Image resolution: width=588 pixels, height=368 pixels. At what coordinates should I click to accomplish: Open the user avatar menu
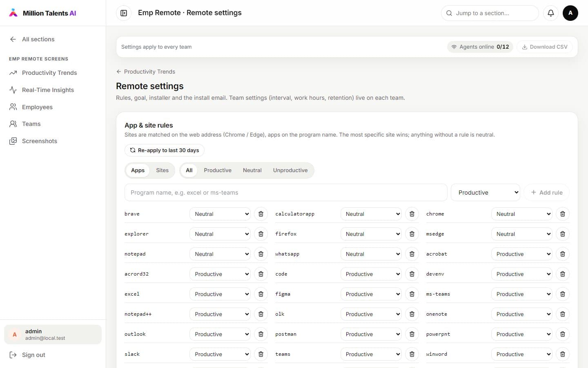click(570, 13)
